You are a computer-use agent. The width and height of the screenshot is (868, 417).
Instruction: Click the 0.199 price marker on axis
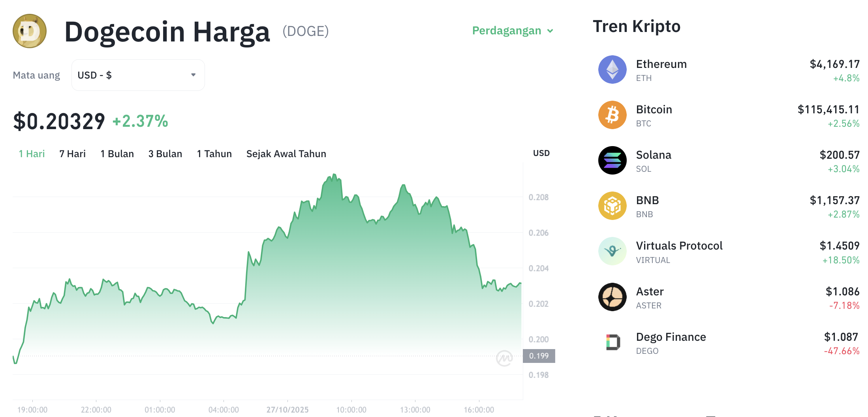pos(539,356)
